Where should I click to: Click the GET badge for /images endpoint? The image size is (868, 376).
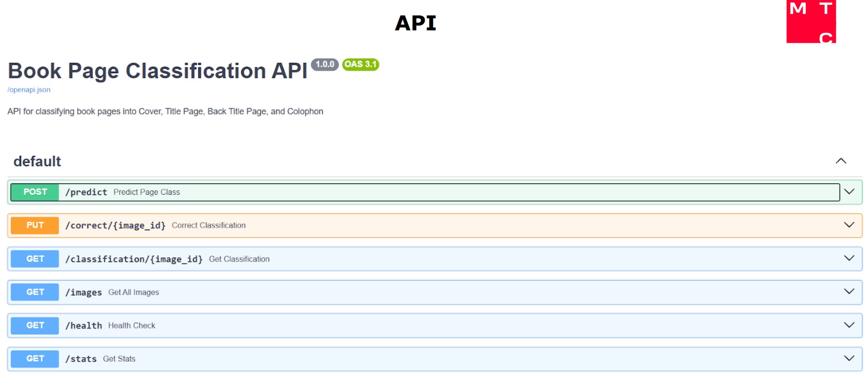click(x=35, y=292)
